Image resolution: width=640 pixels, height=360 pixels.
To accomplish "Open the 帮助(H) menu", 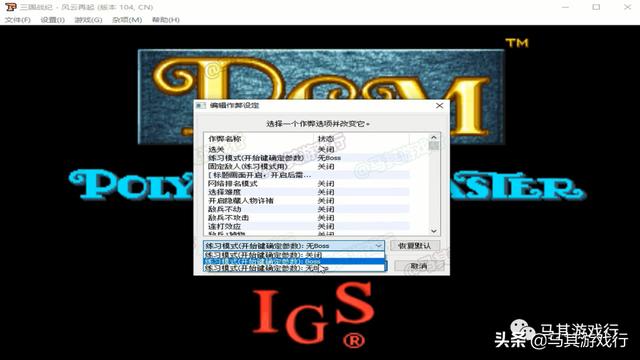I will coord(166,20).
